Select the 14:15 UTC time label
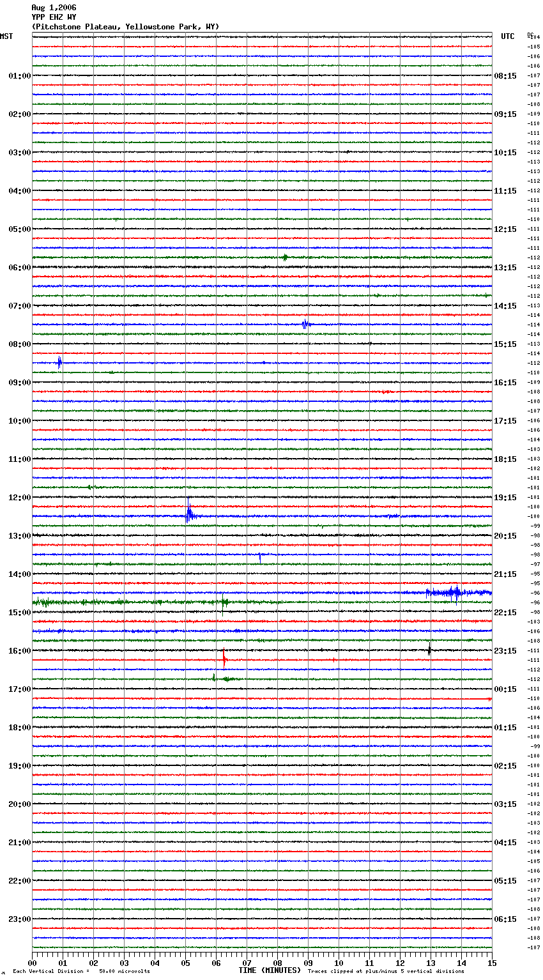The image size is (543, 980). click(505, 306)
